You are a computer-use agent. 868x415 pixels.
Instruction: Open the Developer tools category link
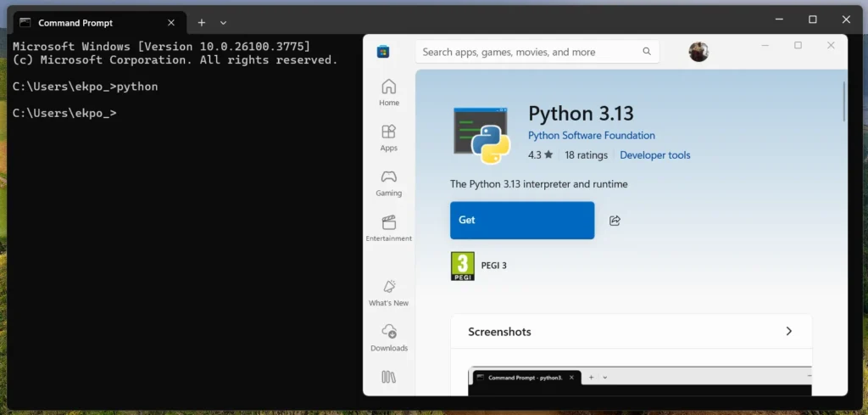[655, 155]
